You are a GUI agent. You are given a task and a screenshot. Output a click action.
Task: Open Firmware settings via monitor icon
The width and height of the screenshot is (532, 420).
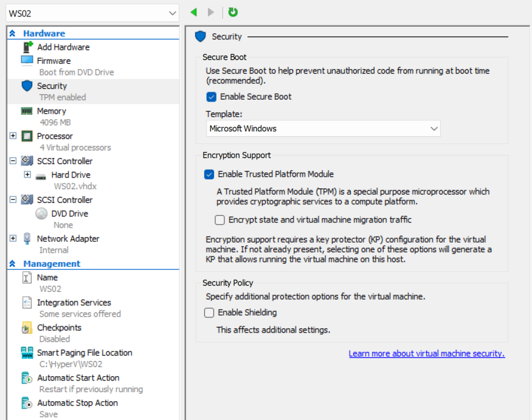click(27, 61)
